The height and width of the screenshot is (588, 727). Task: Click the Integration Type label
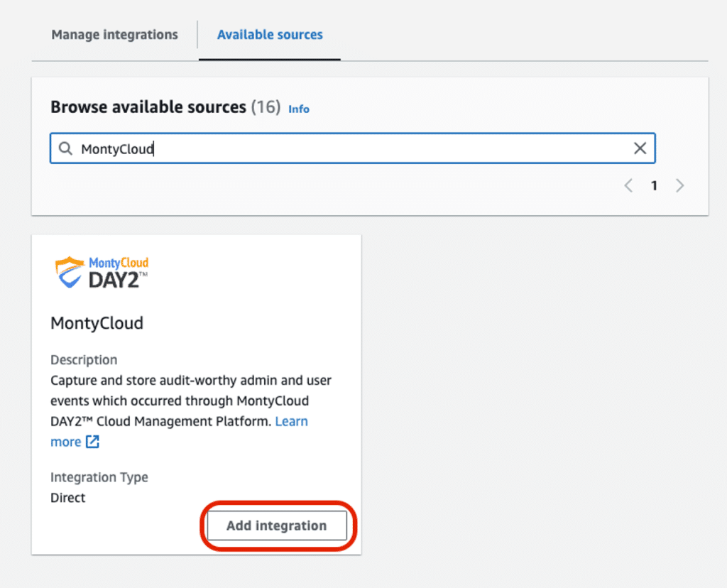(99, 477)
